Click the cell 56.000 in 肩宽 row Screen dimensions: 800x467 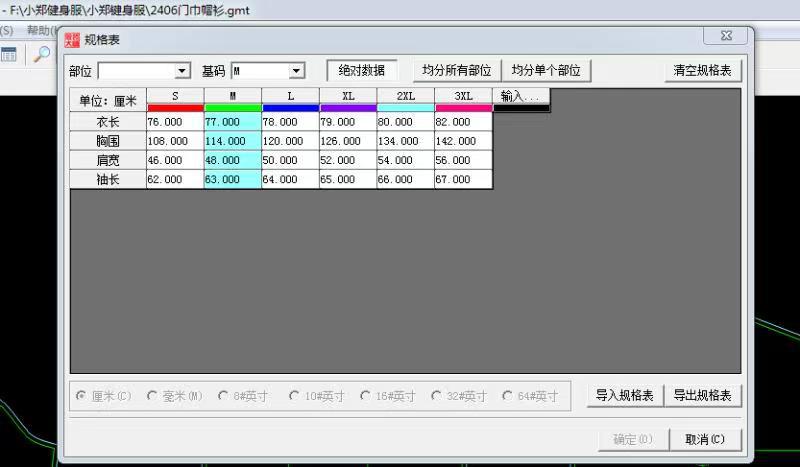(x=464, y=160)
